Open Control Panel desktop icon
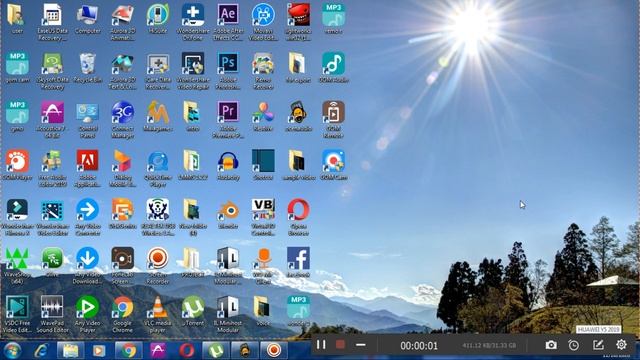The width and height of the screenshot is (640, 360). [87, 120]
